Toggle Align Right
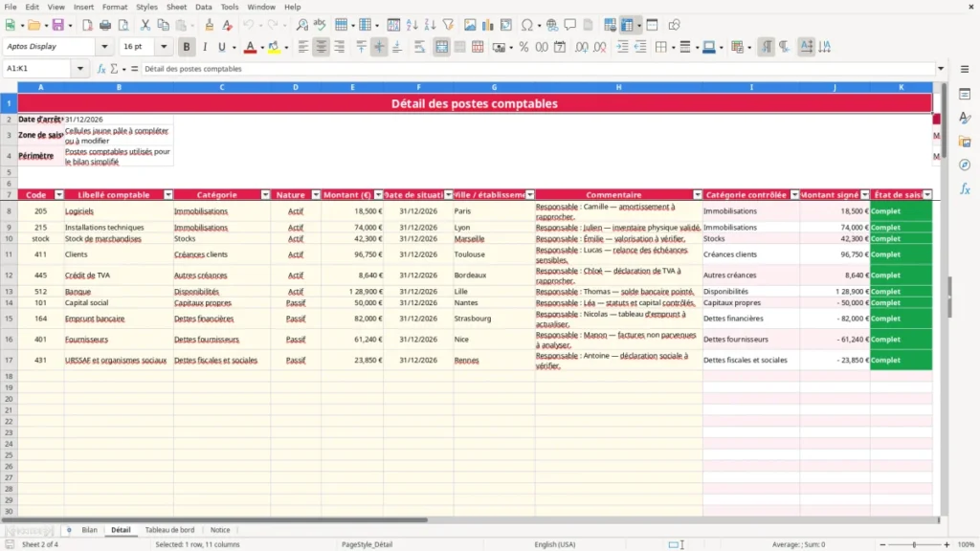Screen dimensions: 980x551 pos(340,47)
